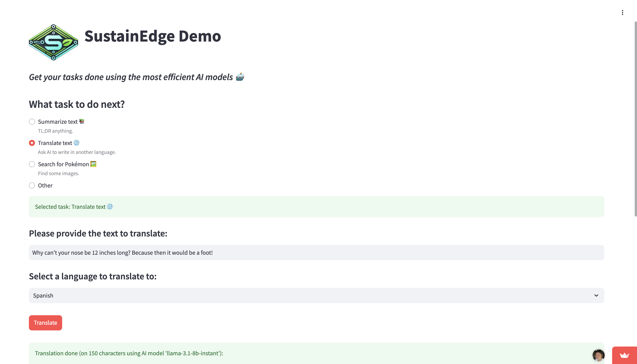The image size is (637, 364).
Task: Click the books emoji beside Summarize text
Action: tap(82, 121)
